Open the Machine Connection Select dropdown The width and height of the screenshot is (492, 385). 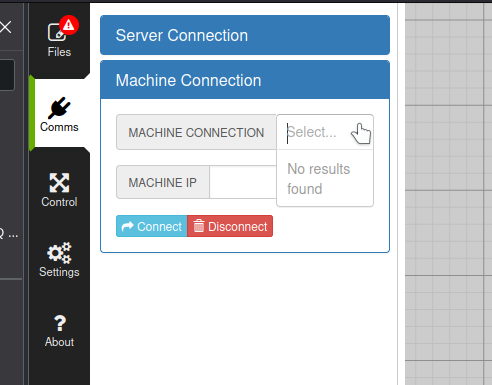click(325, 132)
